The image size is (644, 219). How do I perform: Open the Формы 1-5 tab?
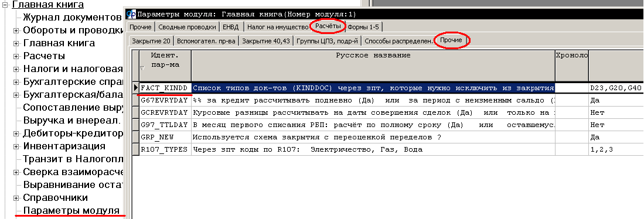(x=363, y=27)
